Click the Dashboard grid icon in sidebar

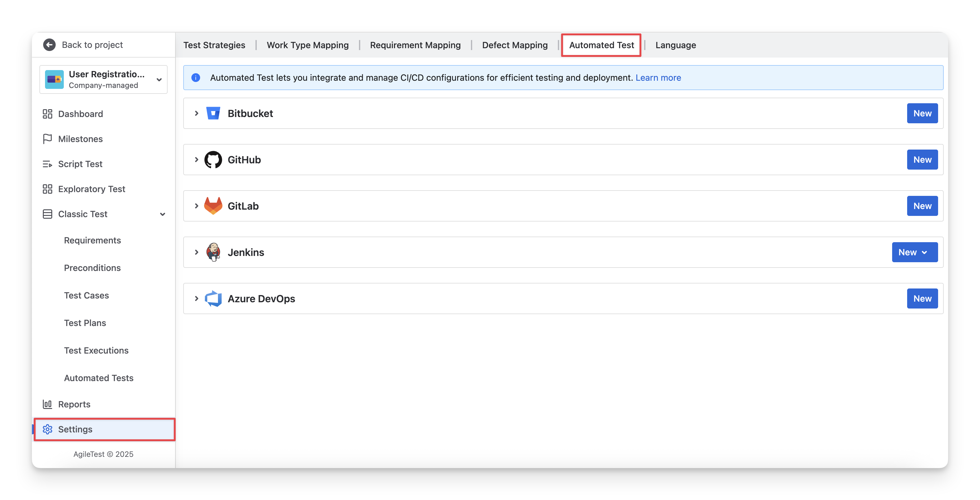click(x=47, y=114)
